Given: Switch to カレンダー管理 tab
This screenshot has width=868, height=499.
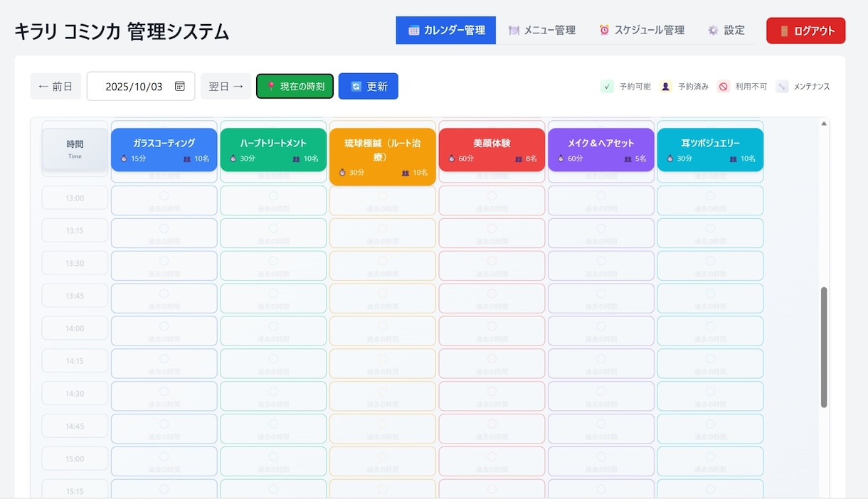Looking at the screenshot, I should click(x=446, y=30).
